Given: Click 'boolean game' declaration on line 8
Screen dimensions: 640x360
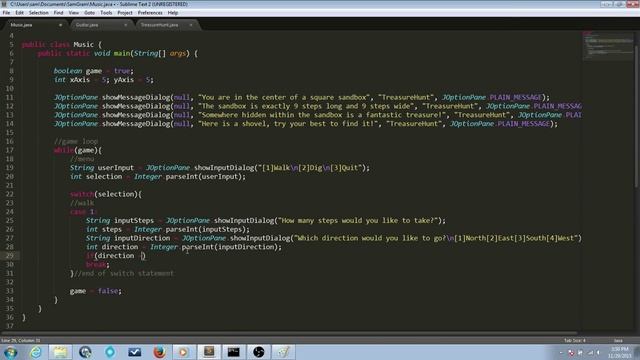Looking at the screenshot, I should pos(78,71).
